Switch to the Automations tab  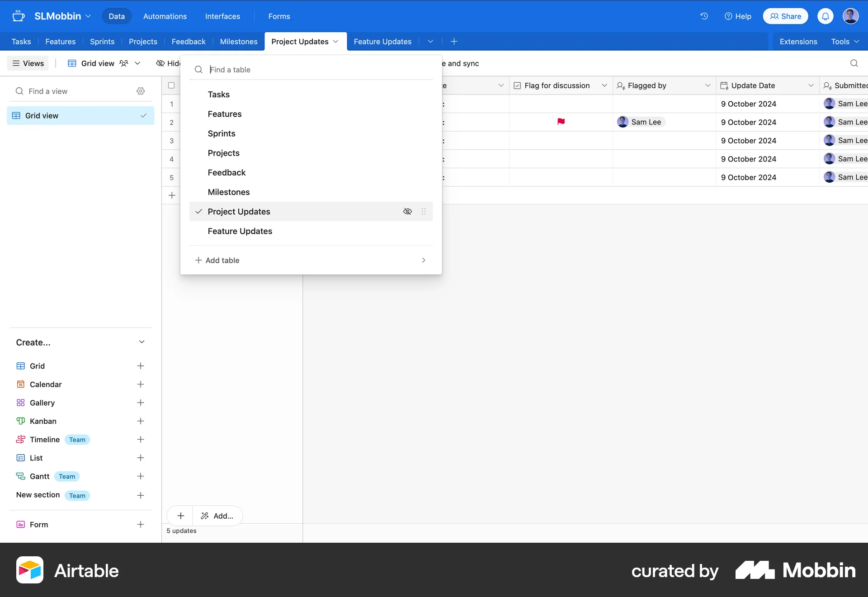(x=165, y=16)
